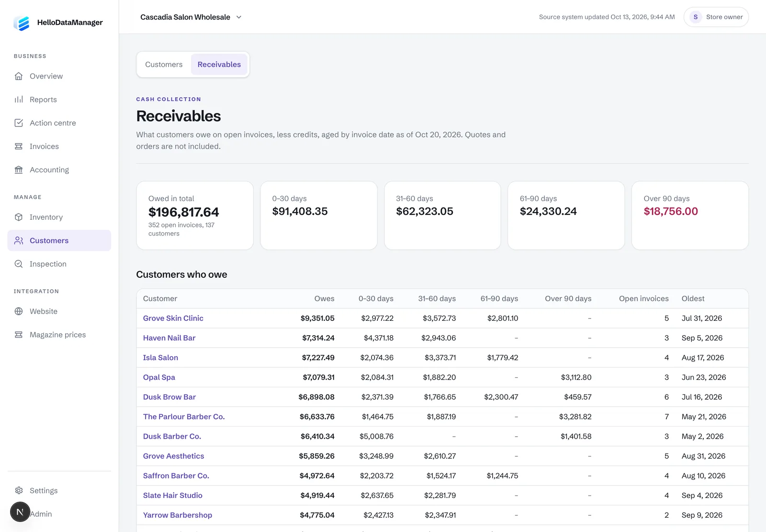Click the 61-90 days summary card
Image resolution: width=766 pixels, height=532 pixels.
[x=566, y=215]
